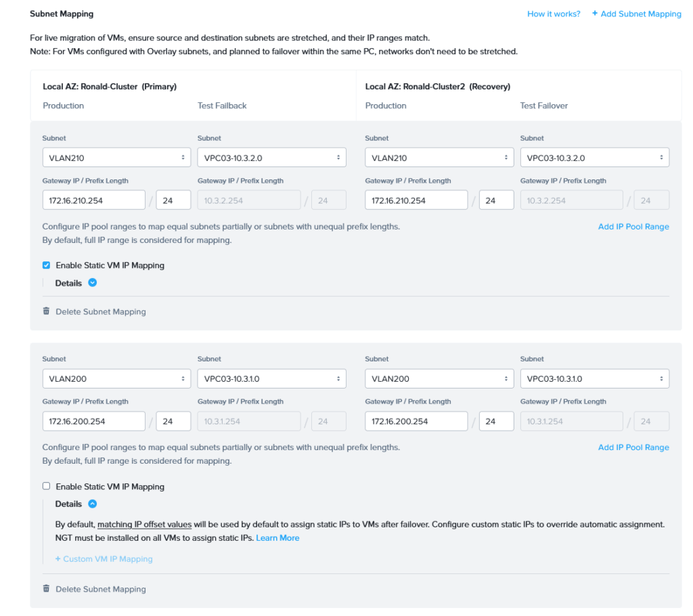Click Add Subnet Mapping link

(636, 14)
